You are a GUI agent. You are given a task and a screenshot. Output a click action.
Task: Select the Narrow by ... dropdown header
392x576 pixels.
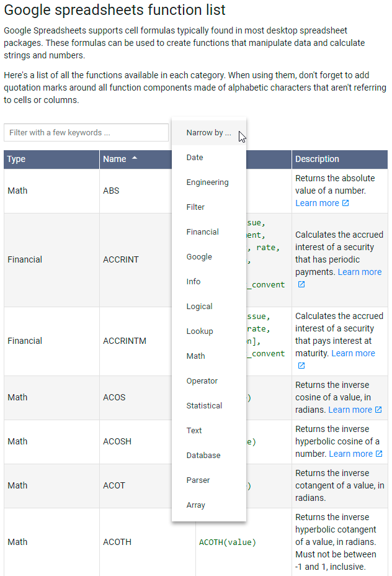208,133
